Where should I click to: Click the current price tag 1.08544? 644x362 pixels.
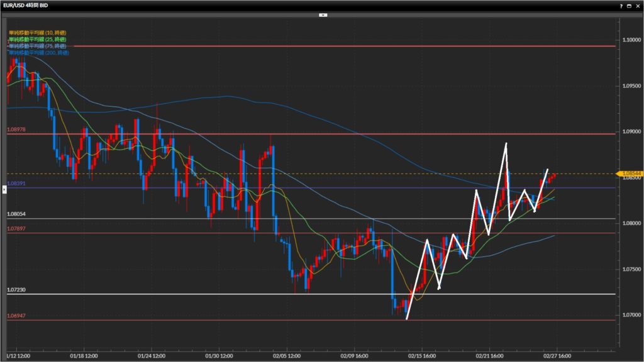click(630, 173)
